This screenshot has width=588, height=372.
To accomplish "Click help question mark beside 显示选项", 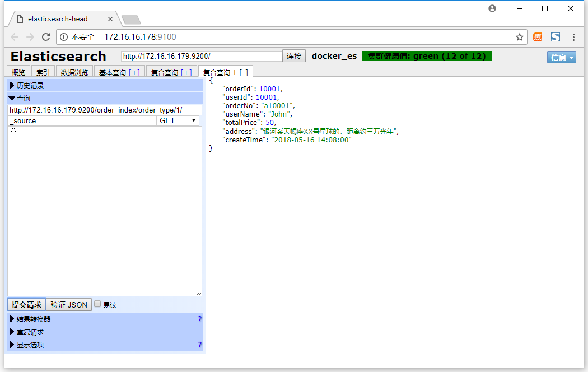I will [199, 345].
